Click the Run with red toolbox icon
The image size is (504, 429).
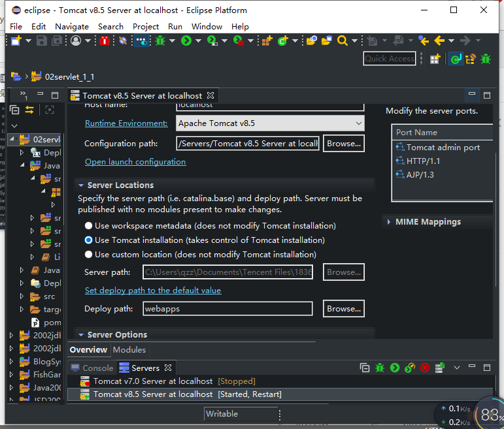click(239, 40)
